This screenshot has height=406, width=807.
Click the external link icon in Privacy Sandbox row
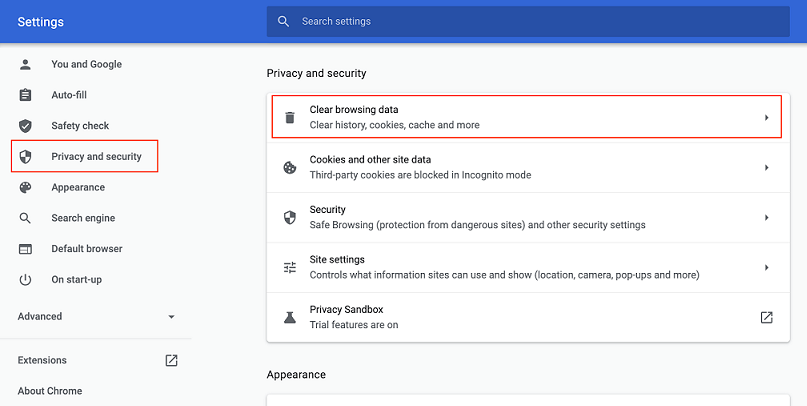(767, 317)
